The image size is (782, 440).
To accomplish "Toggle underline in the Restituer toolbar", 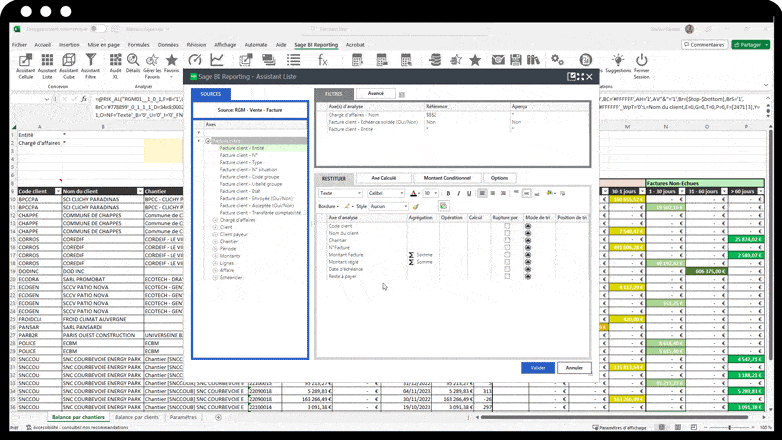I will point(469,194).
